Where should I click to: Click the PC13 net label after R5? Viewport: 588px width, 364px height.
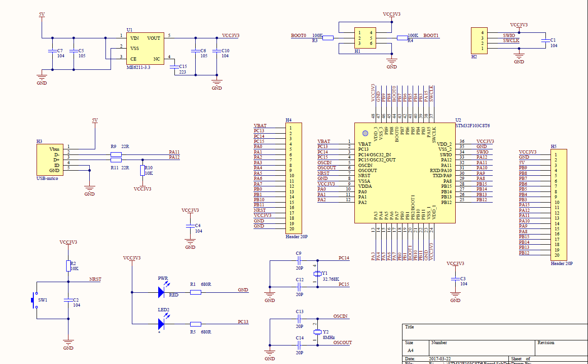(x=243, y=321)
